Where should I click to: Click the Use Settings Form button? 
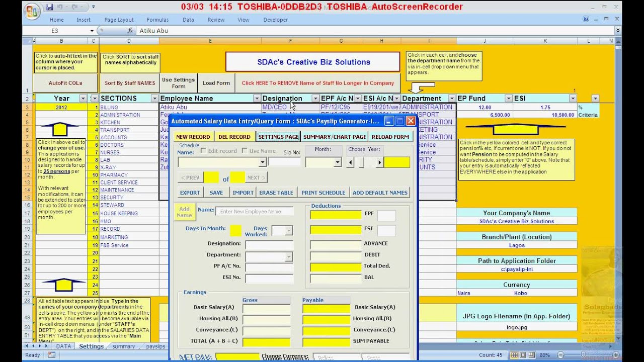click(x=178, y=83)
